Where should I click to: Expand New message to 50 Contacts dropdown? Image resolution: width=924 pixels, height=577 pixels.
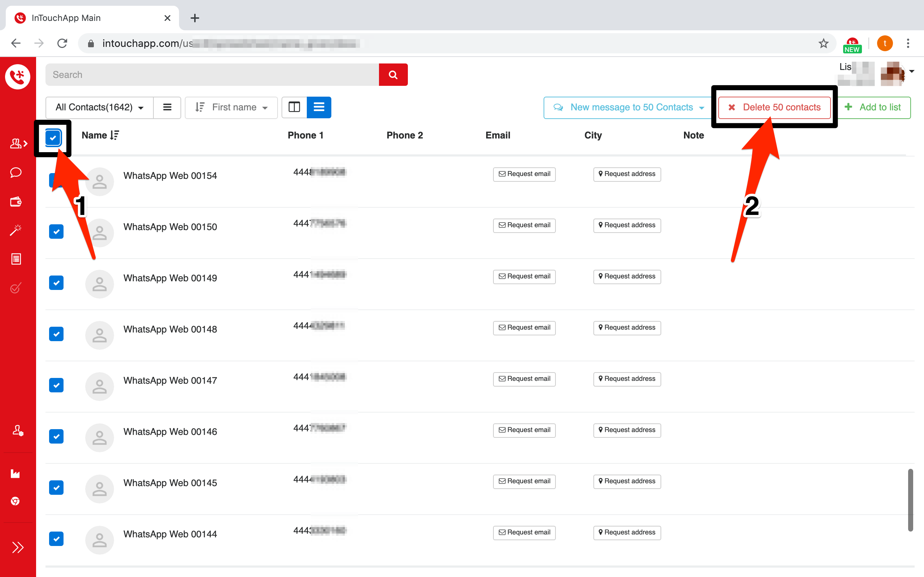702,108
